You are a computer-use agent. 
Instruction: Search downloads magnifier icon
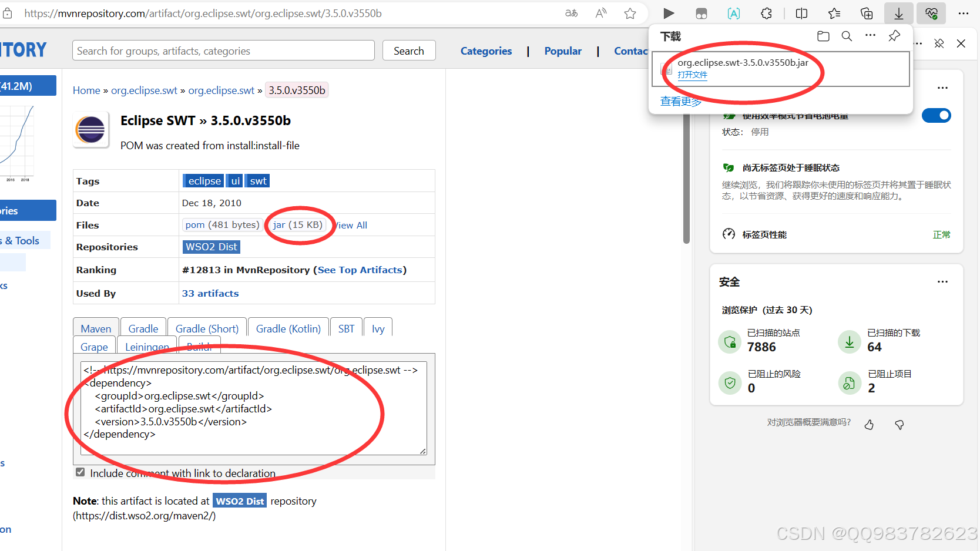tap(847, 36)
